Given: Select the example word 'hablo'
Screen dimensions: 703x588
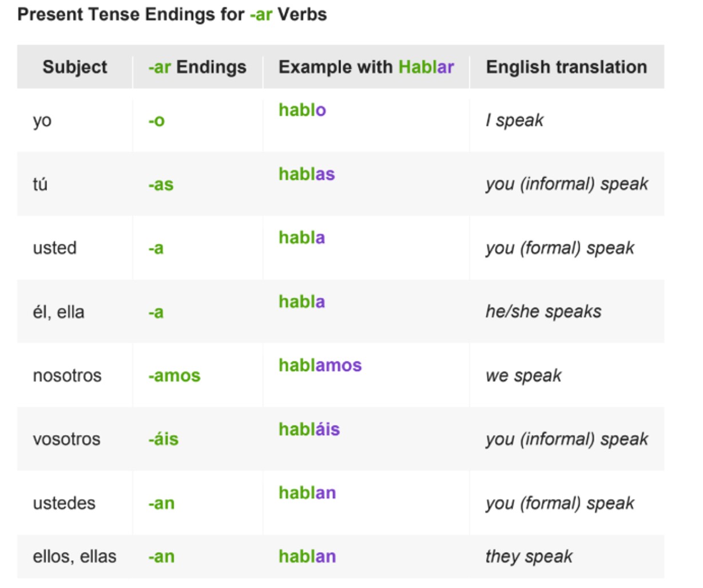Looking at the screenshot, I should coord(302,110).
